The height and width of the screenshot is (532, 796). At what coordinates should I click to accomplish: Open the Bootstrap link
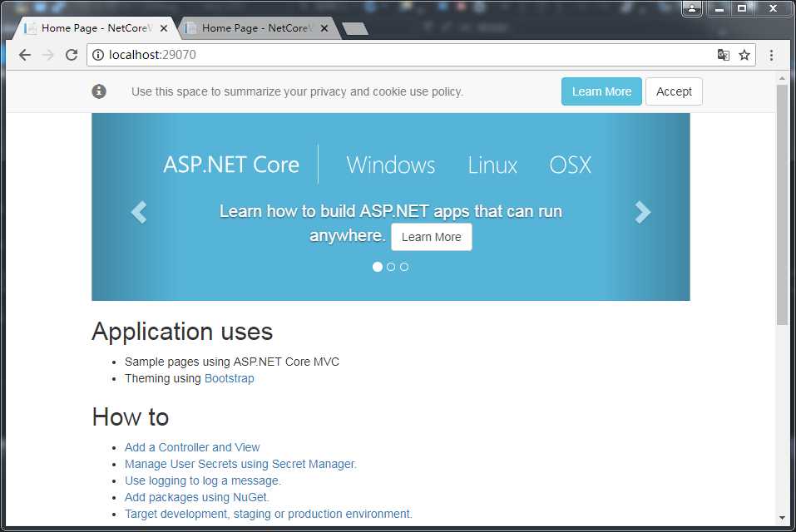click(x=229, y=378)
